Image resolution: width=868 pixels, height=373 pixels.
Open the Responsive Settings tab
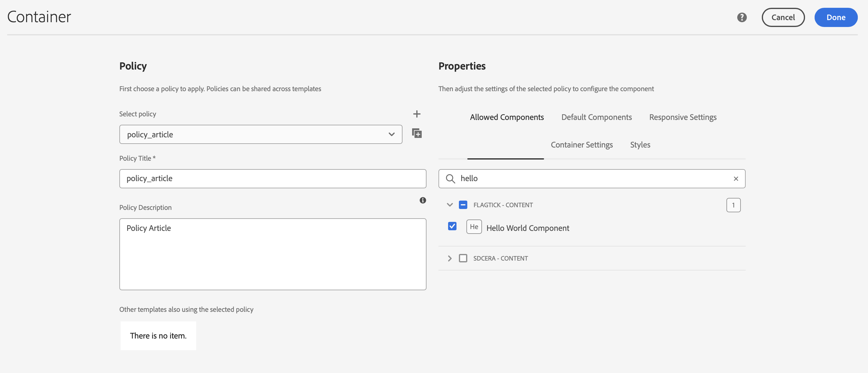coord(682,117)
